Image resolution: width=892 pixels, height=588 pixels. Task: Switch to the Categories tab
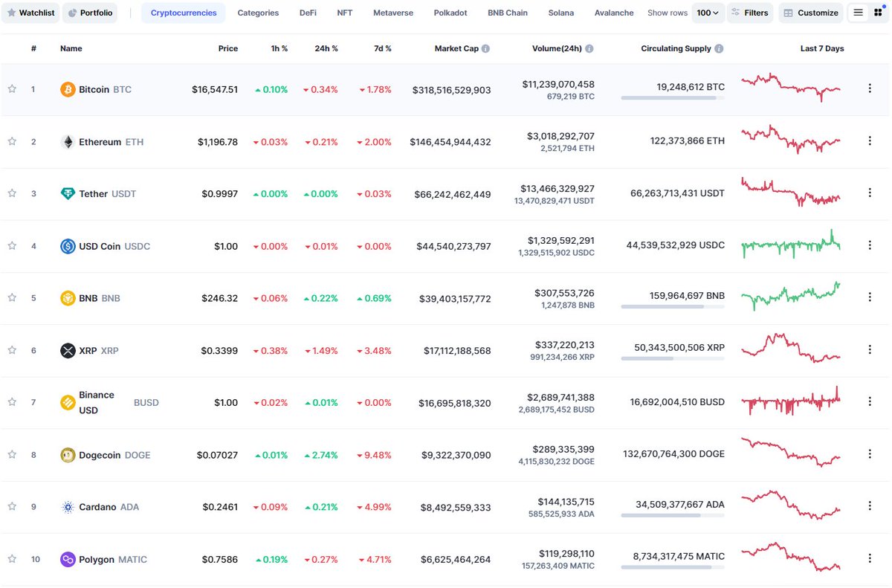click(x=258, y=12)
